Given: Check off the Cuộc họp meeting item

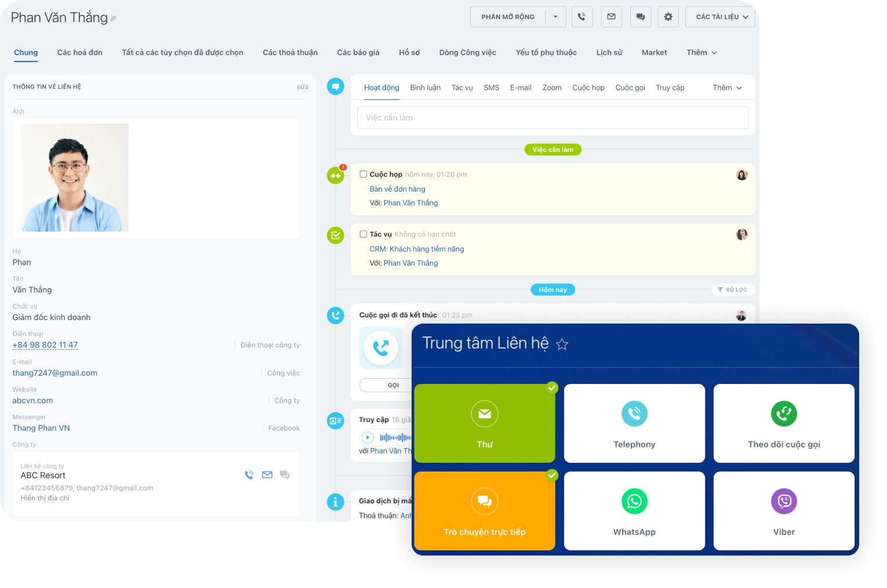Looking at the screenshot, I should click(x=363, y=174).
